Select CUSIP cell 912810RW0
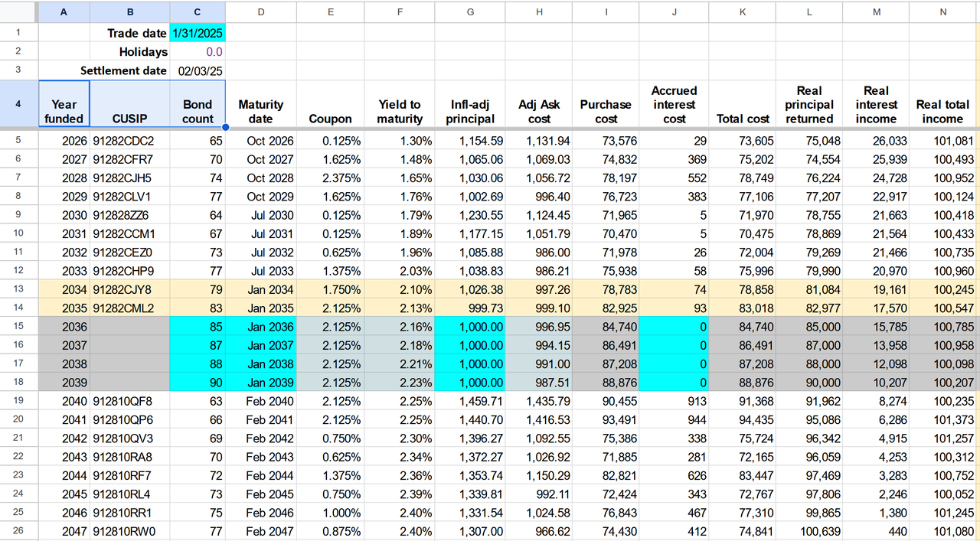Screen dimensions: 980x541 pos(130,531)
